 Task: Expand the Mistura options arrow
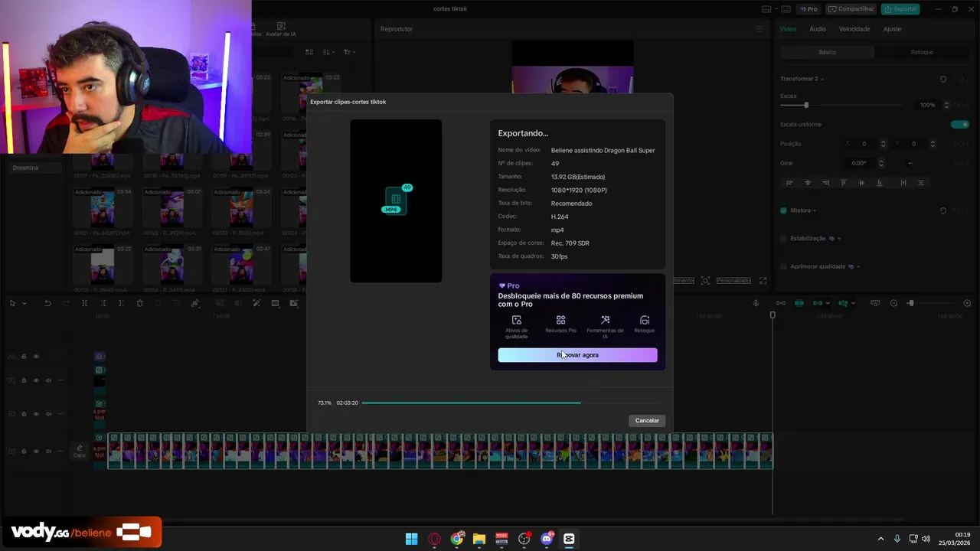click(x=815, y=210)
